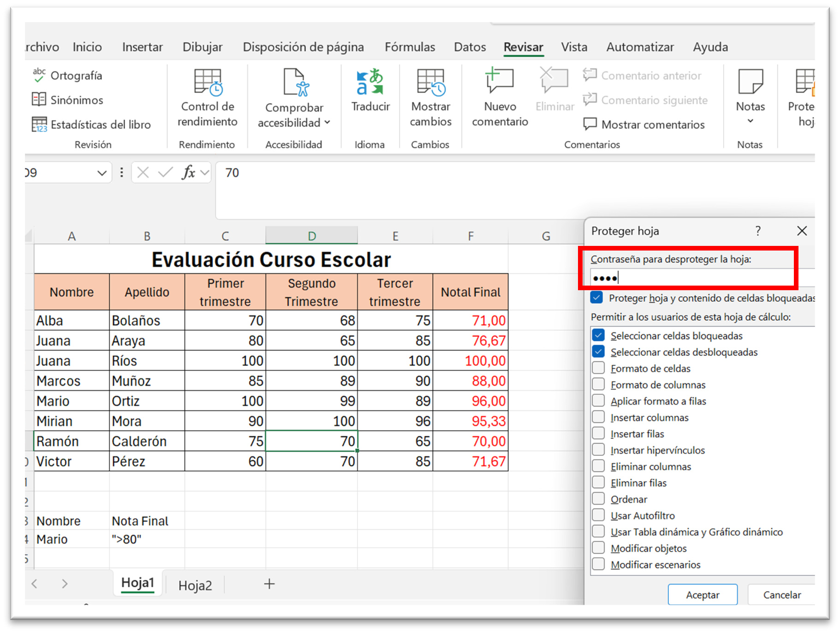This screenshot has height=633, width=840.
Task: Expand the Name Box dropdown arrow
Action: click(x=102, y=173)
